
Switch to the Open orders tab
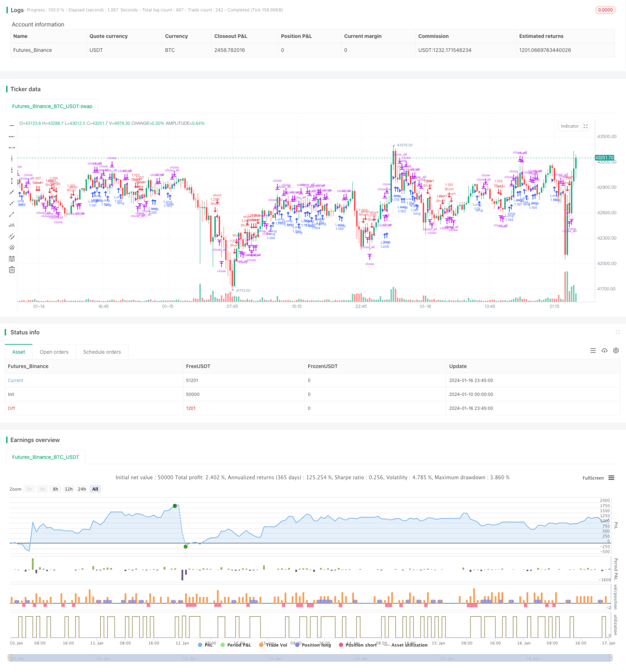[x=54, y=352]
